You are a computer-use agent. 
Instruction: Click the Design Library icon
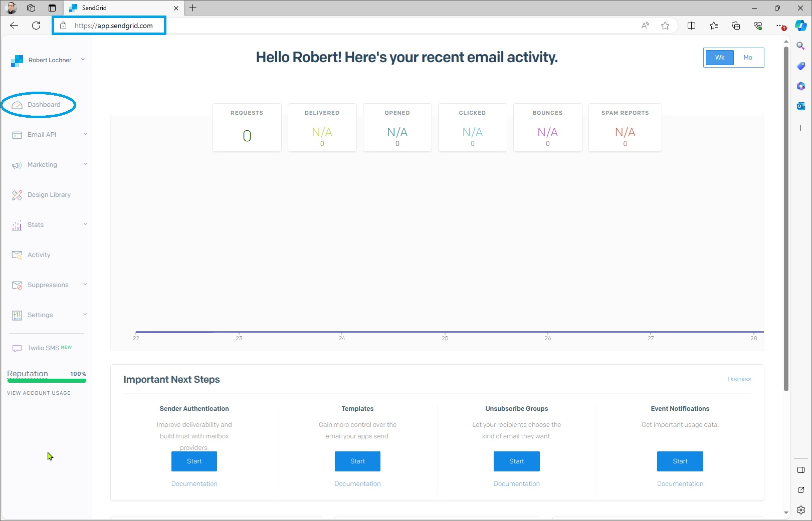[17, 195]
